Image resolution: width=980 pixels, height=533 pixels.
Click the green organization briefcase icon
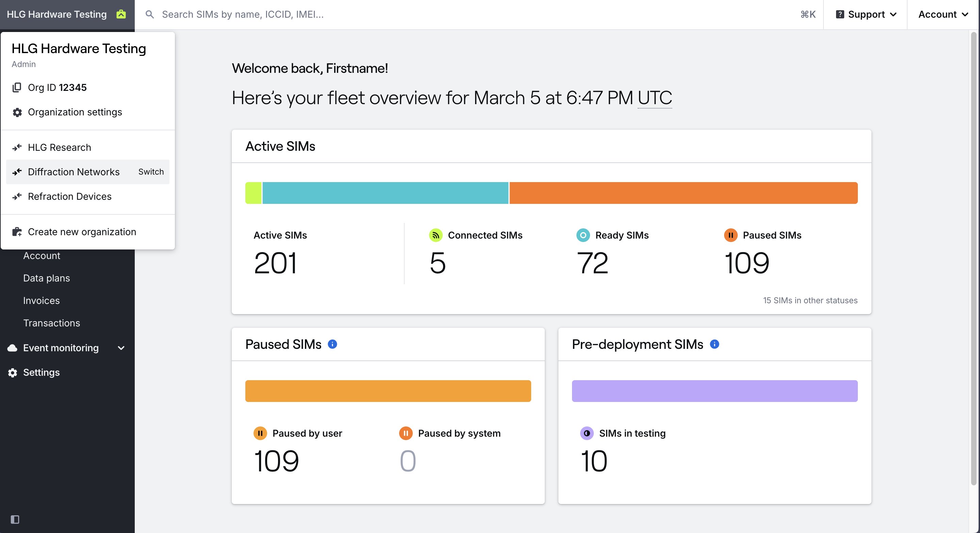pos(121,14)
